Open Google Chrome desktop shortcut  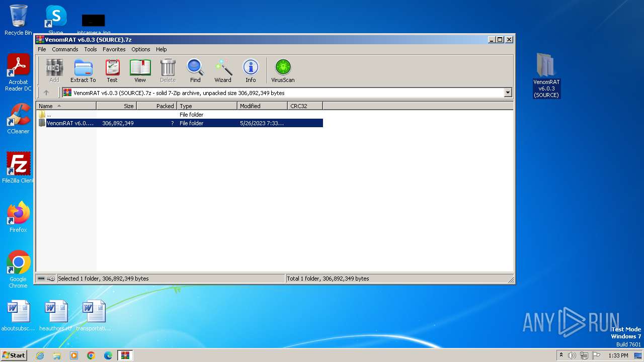click(x=18, y=269)
